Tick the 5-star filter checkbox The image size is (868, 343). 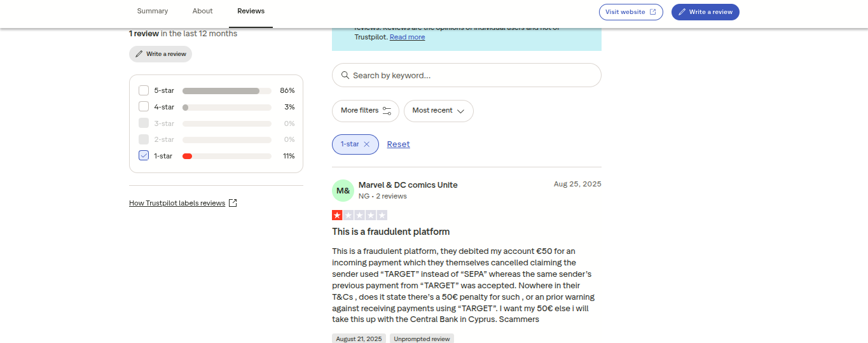[144, 90]
